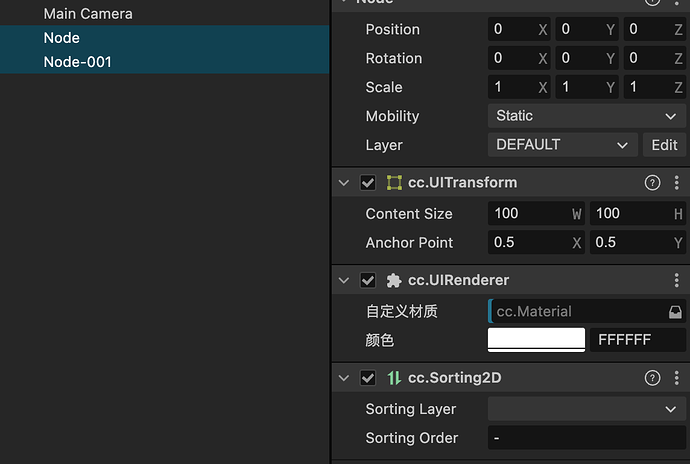Select Main Camera in the hierarchy

coord(88,14)
